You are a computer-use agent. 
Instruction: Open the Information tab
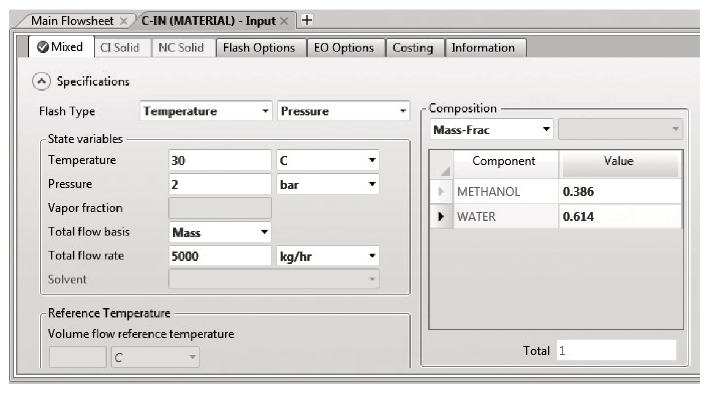pyautogui.click(x=483, y=48)
